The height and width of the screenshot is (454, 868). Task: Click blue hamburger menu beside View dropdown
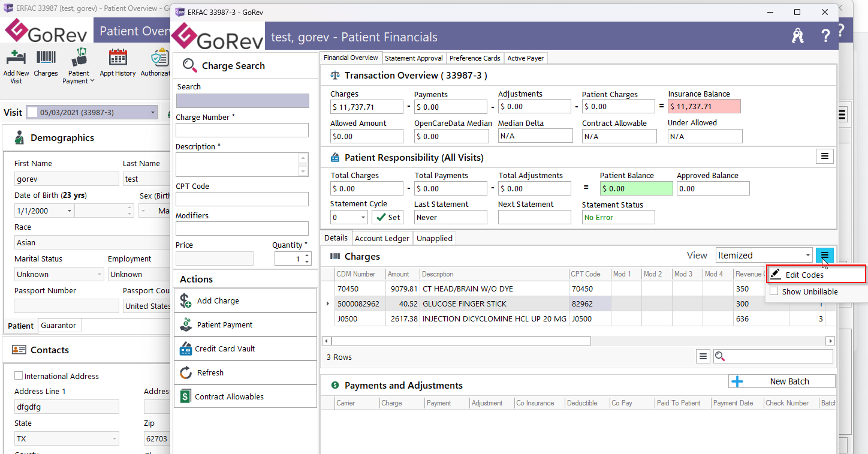click(x=825, y=255)
